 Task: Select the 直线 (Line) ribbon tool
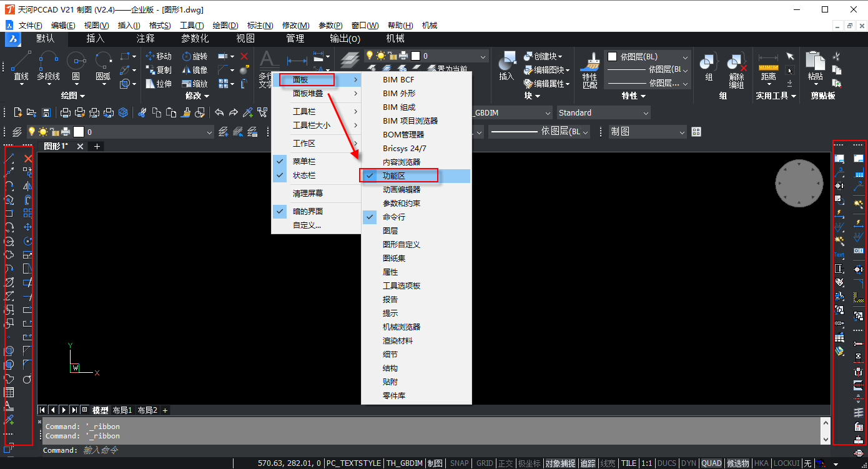click(21, 67)
